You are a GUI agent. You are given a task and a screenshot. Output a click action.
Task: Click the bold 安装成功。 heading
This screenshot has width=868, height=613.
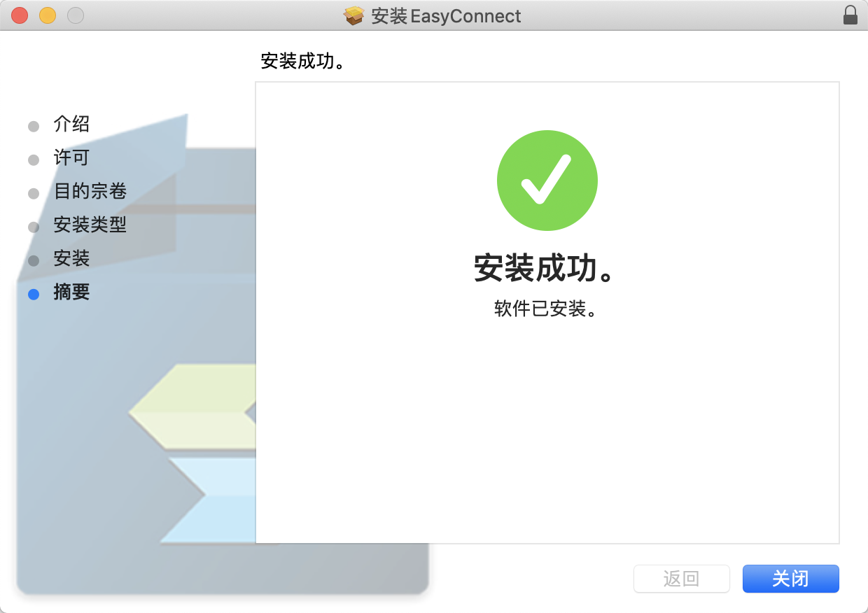point(546,269)
